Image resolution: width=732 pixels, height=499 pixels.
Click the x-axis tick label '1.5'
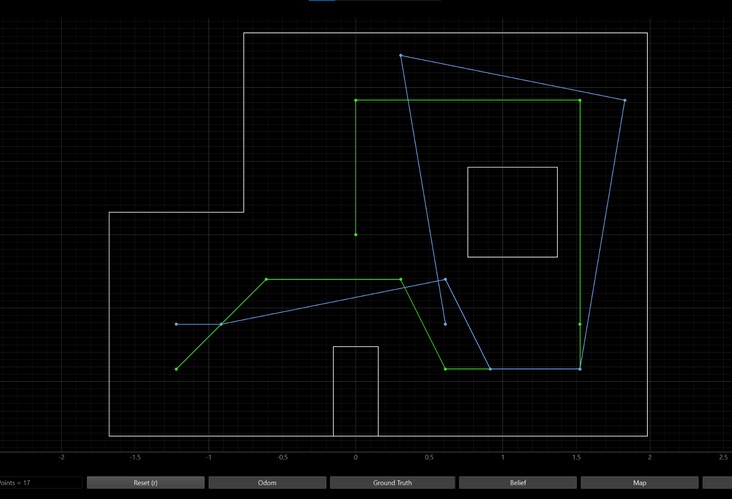click(576, 457)
